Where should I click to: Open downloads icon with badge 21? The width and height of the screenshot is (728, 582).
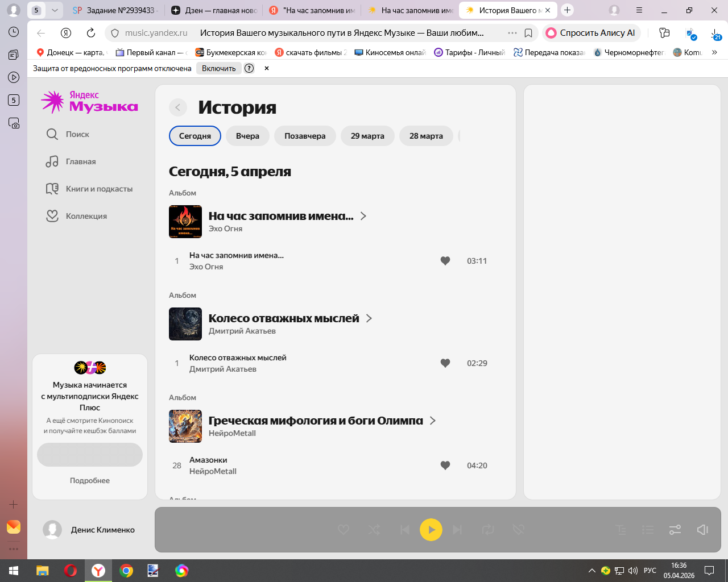tap(715, 34)
